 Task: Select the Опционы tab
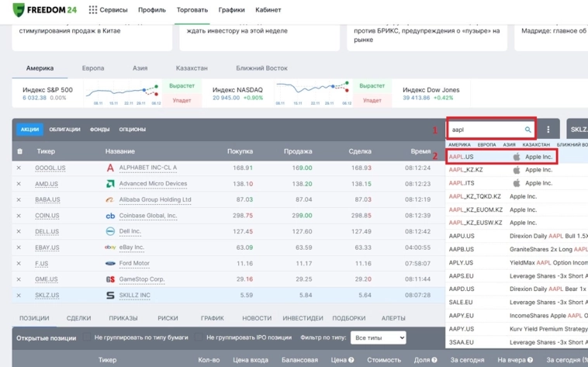click(133, 130)
